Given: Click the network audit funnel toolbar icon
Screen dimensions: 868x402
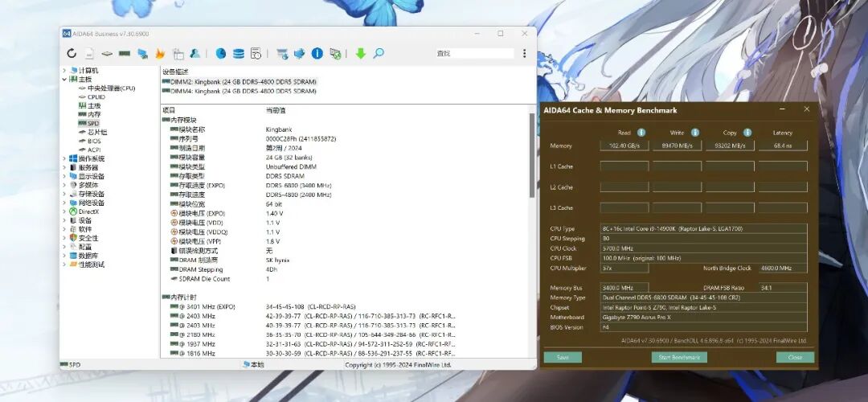Looking at the screenshot, I should [x=282, y=54].
